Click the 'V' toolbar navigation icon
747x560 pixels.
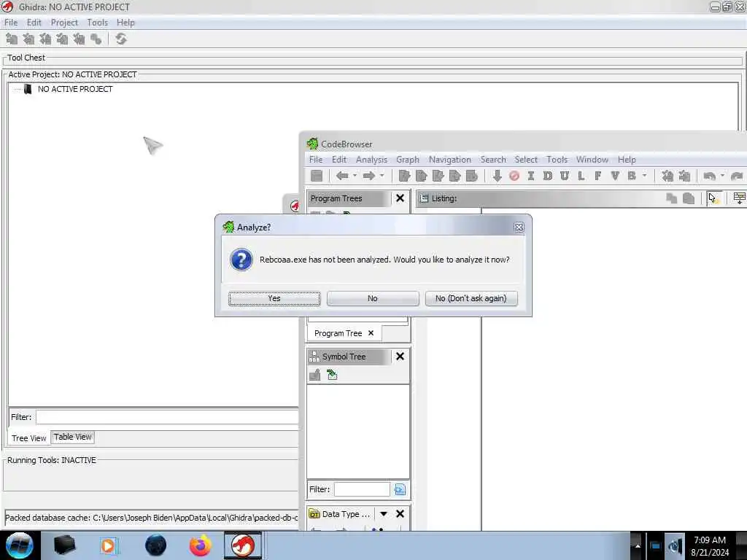615,176
